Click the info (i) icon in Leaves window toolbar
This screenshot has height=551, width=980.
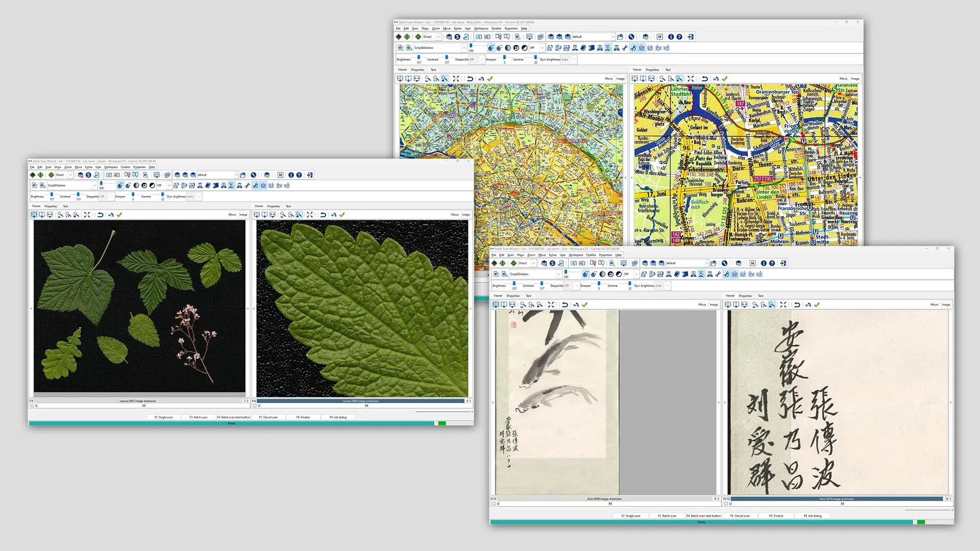pos(291,175)
